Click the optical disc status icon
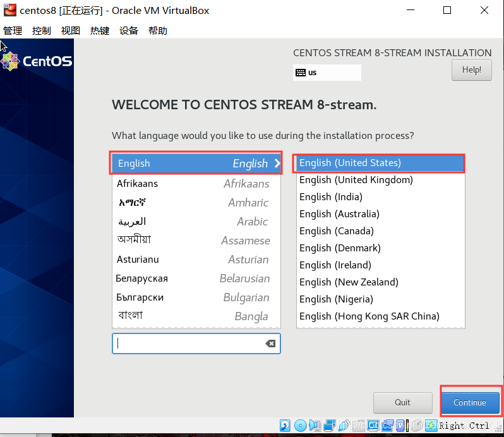Viewport: 504px width, 437px height. pos(301,426)
